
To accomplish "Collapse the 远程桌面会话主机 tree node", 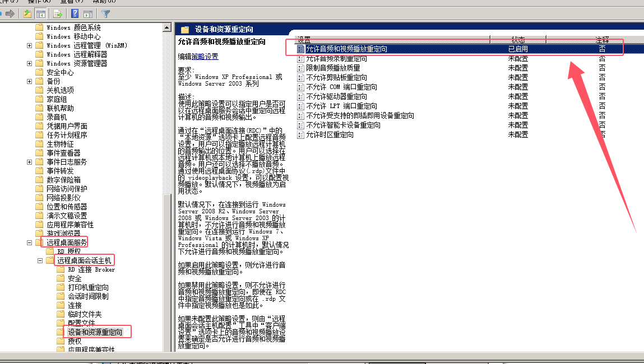I will (x=40, y=260).
